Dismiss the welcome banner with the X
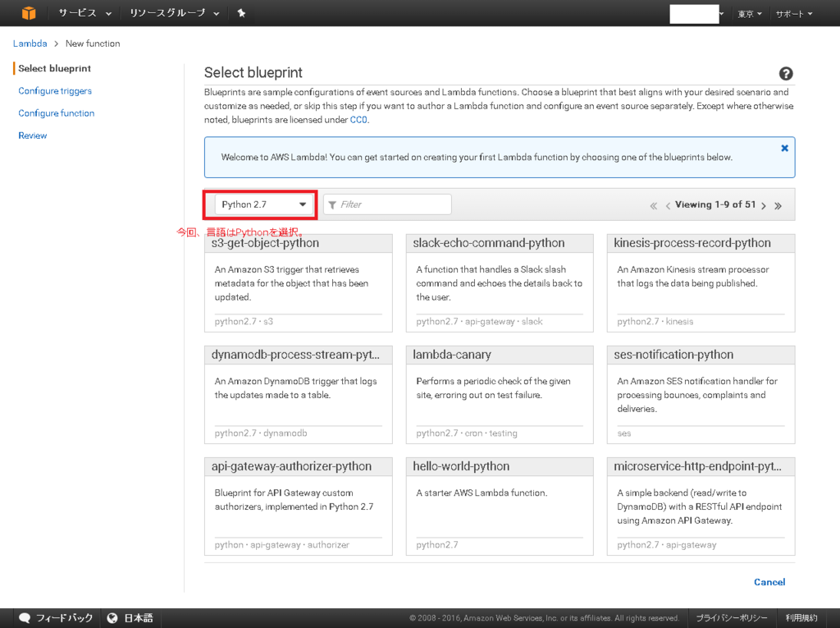840x628 pixels. pos(784,148)
